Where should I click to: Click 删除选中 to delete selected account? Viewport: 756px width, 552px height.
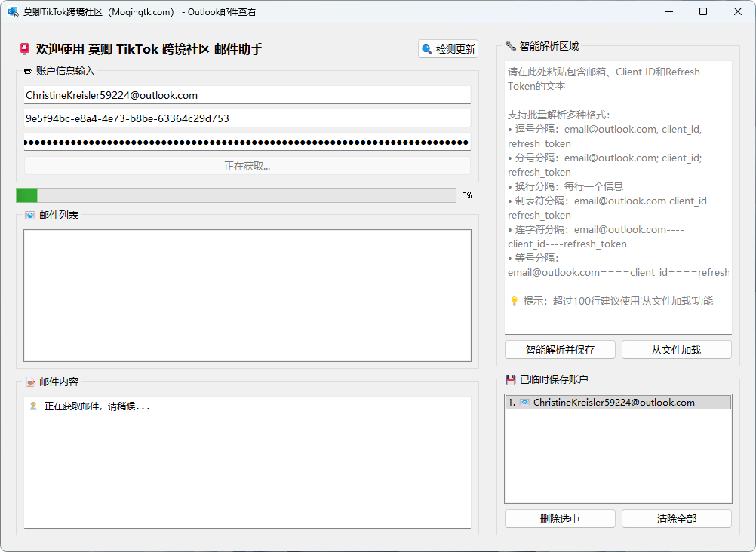pos(560,518)
